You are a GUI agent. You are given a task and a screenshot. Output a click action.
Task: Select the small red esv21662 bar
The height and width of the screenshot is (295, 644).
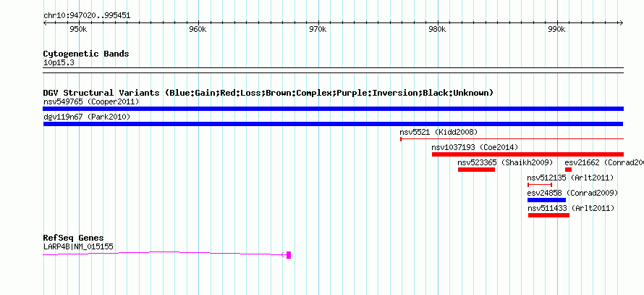(x=568, y=170)
